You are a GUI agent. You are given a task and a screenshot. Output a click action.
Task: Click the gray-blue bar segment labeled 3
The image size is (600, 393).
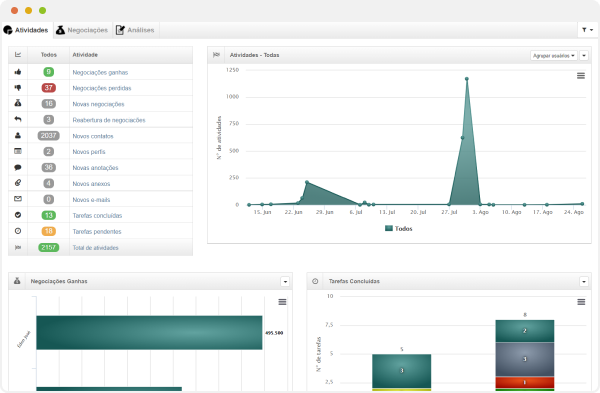coord(525,359)
